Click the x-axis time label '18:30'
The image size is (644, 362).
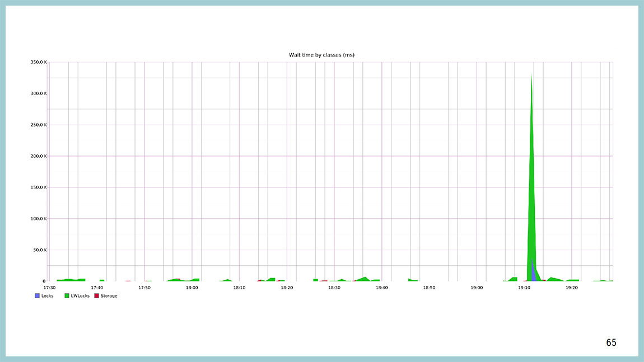pos(334,288)
